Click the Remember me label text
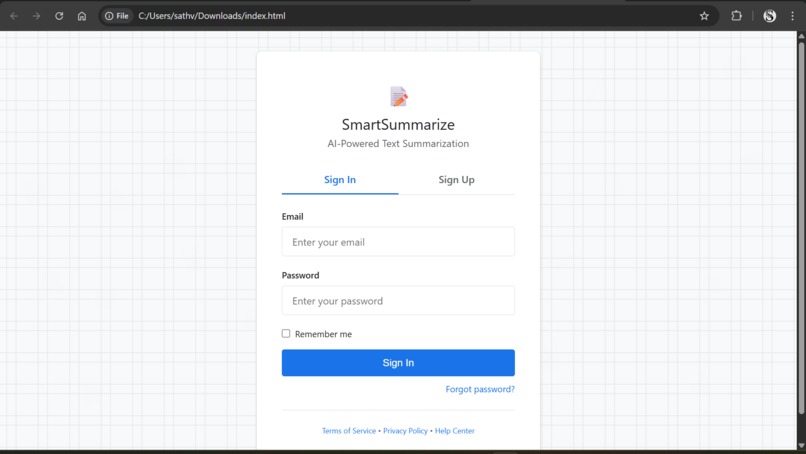The width and height of the screenshot is (806, 454). click(323, 334)
